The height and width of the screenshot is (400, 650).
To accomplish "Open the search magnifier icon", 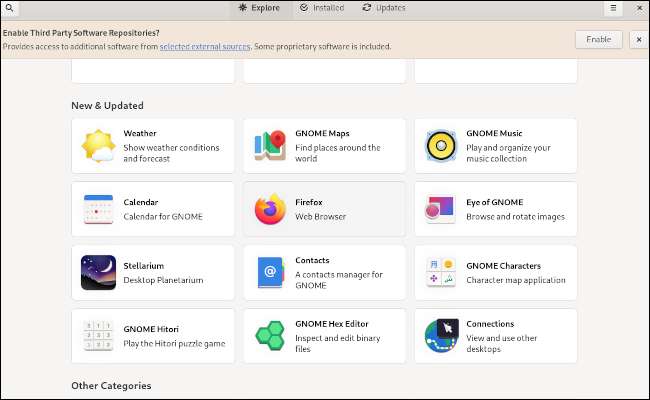I will click(9, 8).
